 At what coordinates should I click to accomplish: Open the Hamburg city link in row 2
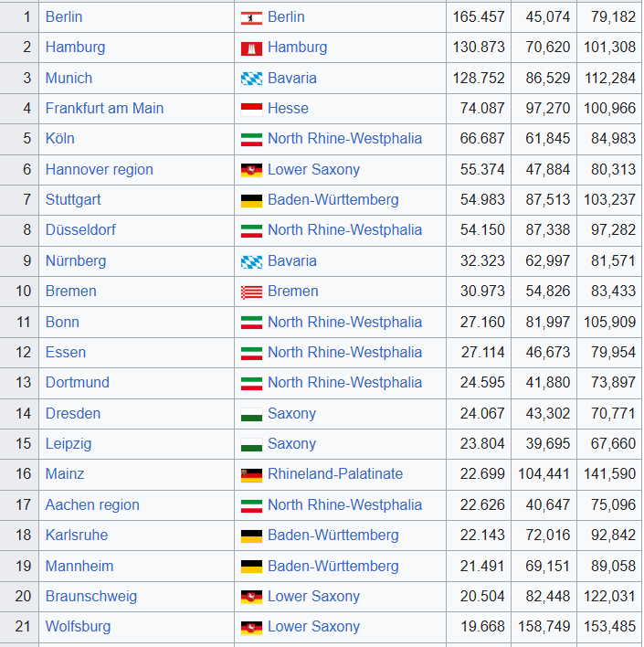[x=75, y=48]
